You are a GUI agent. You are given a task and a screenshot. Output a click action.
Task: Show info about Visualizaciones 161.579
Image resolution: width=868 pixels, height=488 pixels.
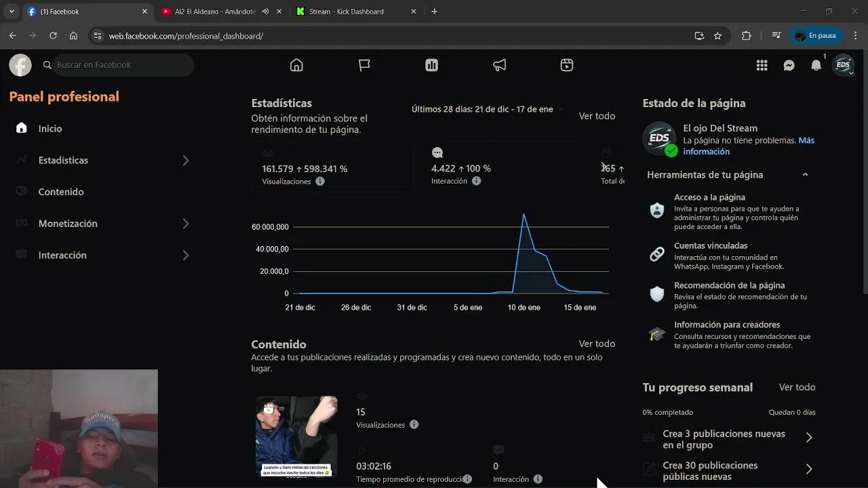tap(320, 181)
